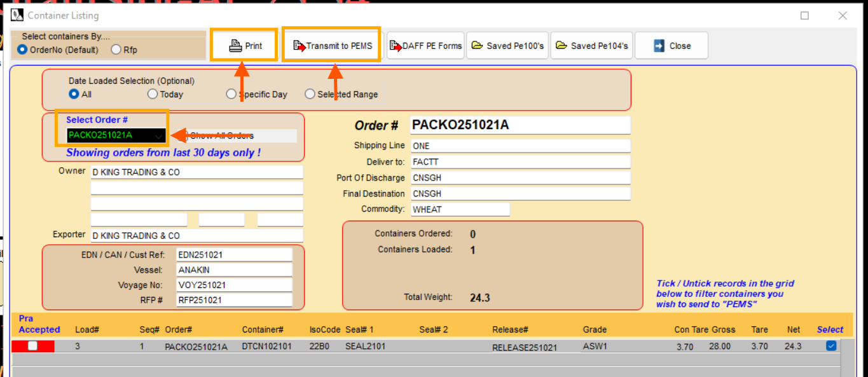Click grid cell DTCN102101
Viewport: 868px width, 377px height.
266,346
